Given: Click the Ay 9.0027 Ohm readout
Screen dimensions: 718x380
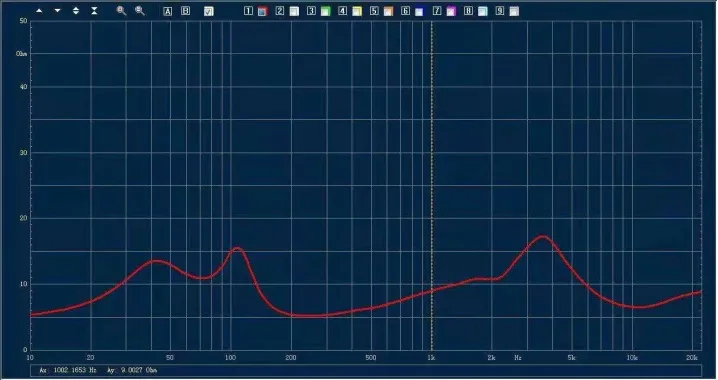Looking at the screenshot, I should pyautogui.click(x=132, y=370).
